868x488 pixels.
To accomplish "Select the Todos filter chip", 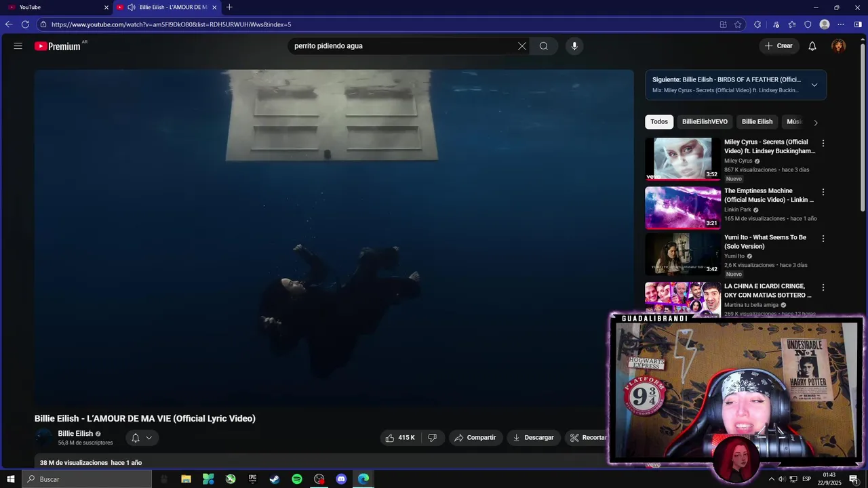I will 659,122.
